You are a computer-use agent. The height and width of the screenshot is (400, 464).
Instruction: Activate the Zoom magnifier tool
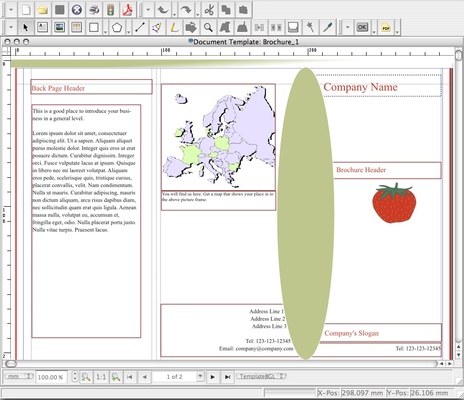coord(208,27)
